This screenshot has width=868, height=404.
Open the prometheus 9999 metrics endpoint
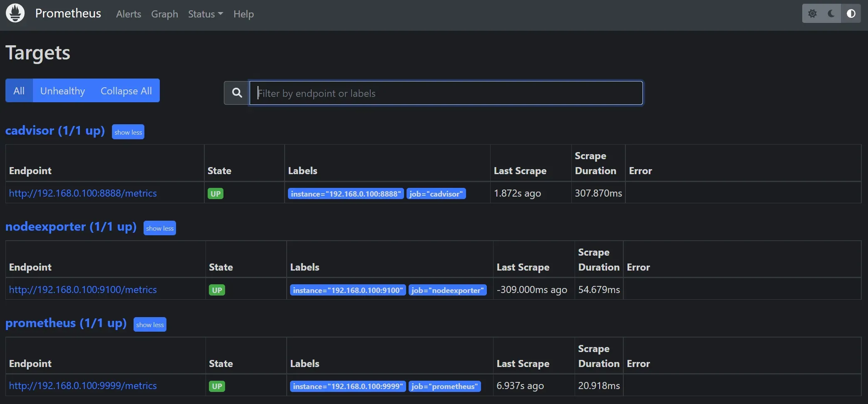click(x=83, y=386)
